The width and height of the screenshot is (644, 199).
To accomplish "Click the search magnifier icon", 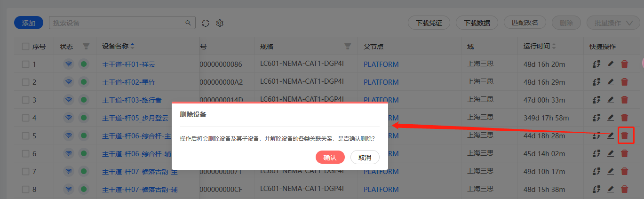I will tap(188, 23).
